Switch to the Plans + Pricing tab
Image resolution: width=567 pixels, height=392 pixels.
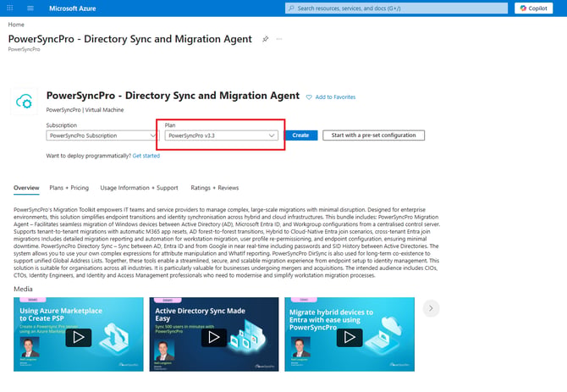coord(69,188)
